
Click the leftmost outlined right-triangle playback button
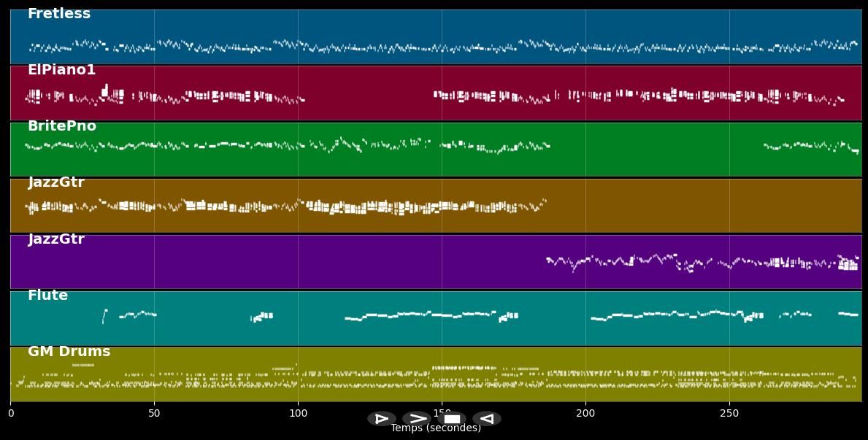pos(381,419)
